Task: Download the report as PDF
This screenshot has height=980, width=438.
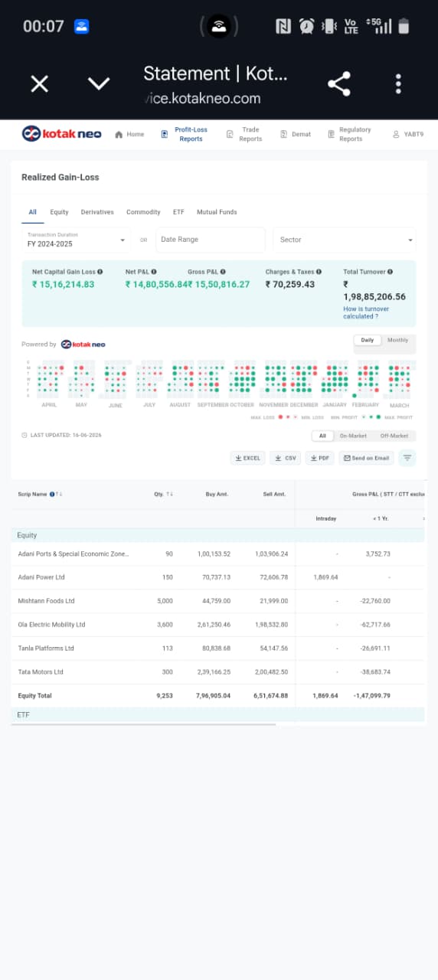Action: 320,458
